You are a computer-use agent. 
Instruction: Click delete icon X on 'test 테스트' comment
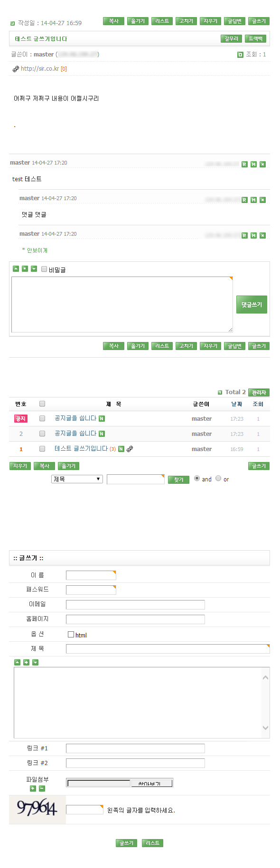(262, 164)
